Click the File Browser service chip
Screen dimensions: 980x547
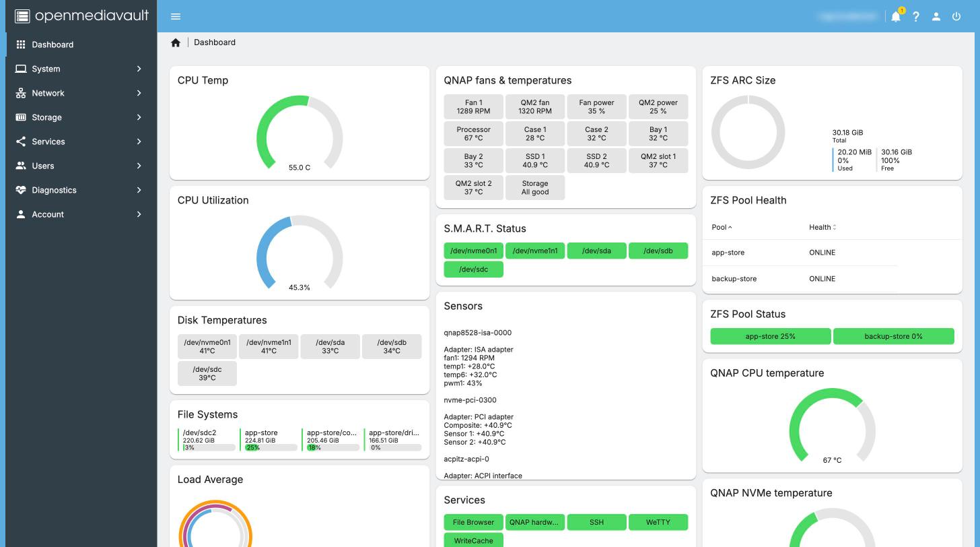(x=474, y=522)
